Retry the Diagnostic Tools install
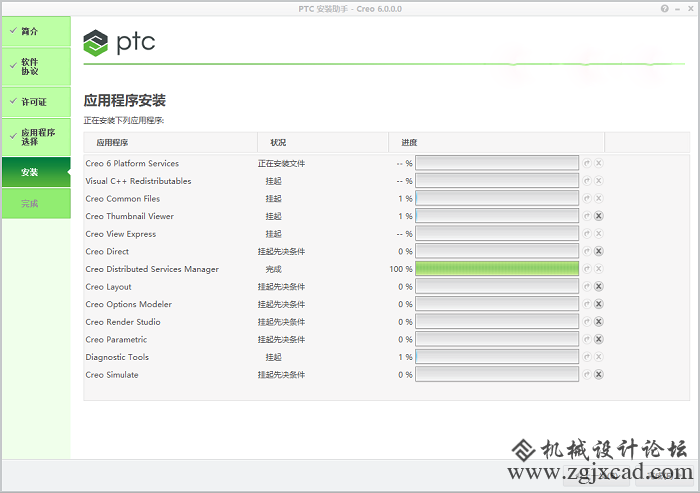 click(x=587, y=357)
